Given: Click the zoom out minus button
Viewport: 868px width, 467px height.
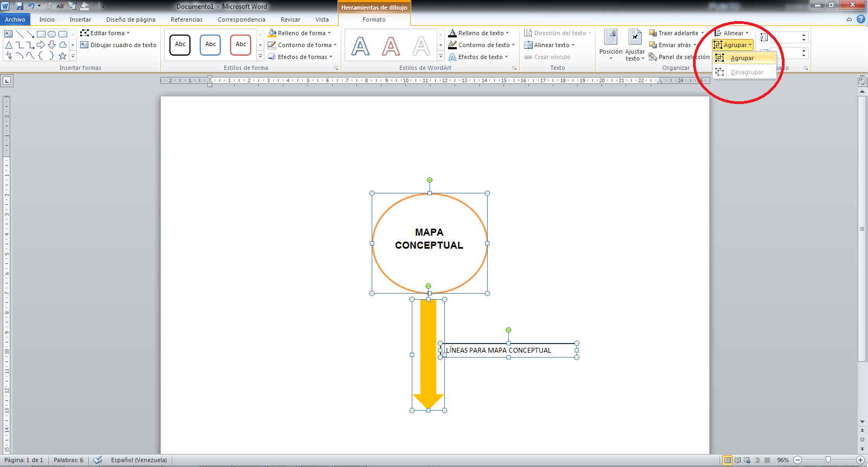Looking at the screenshot, I should pyautogui.click(x=798, y=460).
